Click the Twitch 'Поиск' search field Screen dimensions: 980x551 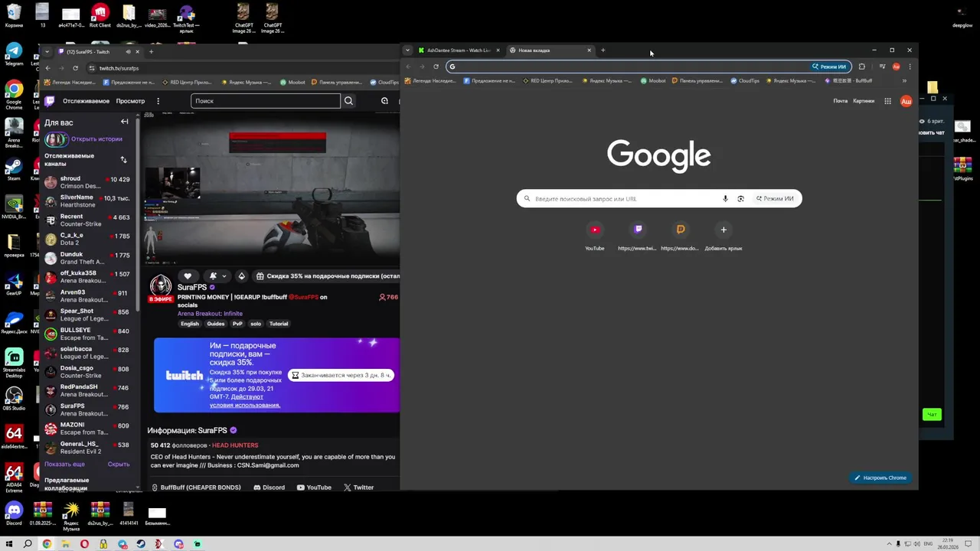pos(266,101)
